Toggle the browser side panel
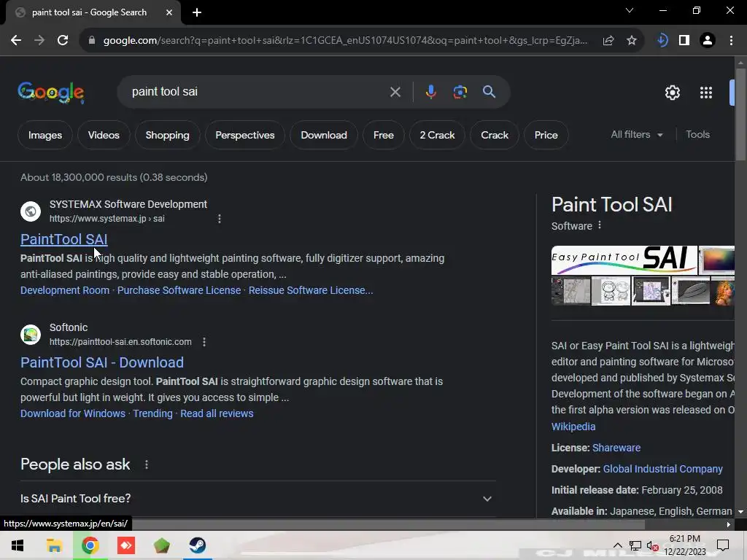 [684, 41]
